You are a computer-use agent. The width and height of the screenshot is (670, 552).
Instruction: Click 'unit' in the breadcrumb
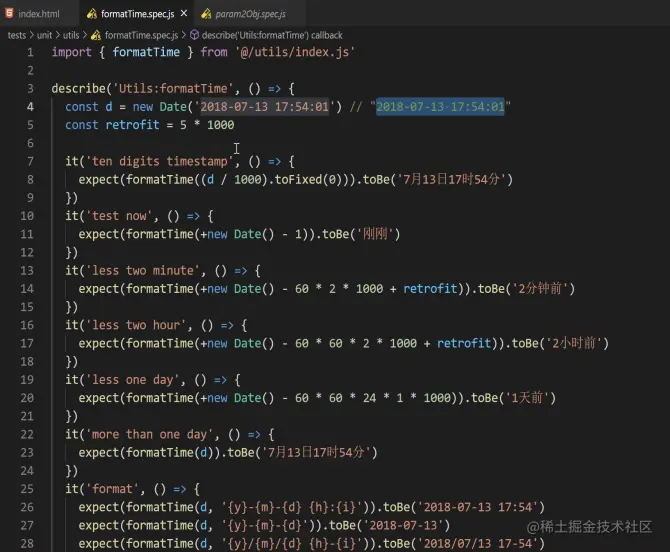click(44, 35)
